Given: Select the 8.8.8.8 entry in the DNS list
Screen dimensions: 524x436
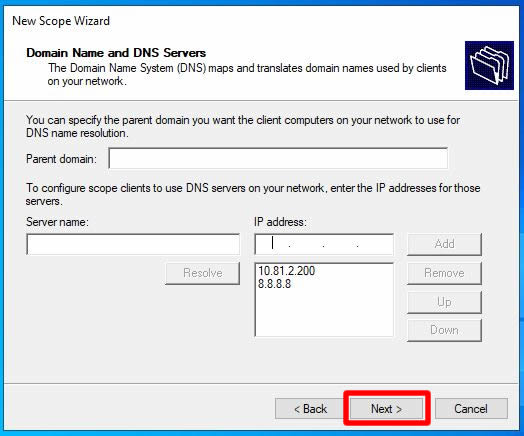Looking at the screenshot, I should coord(274,284).
